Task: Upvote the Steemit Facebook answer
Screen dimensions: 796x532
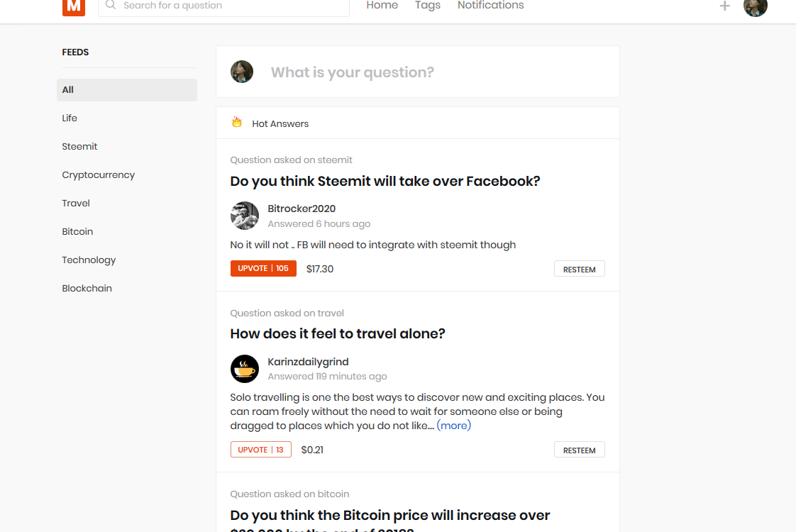Action: pos(263,269)
